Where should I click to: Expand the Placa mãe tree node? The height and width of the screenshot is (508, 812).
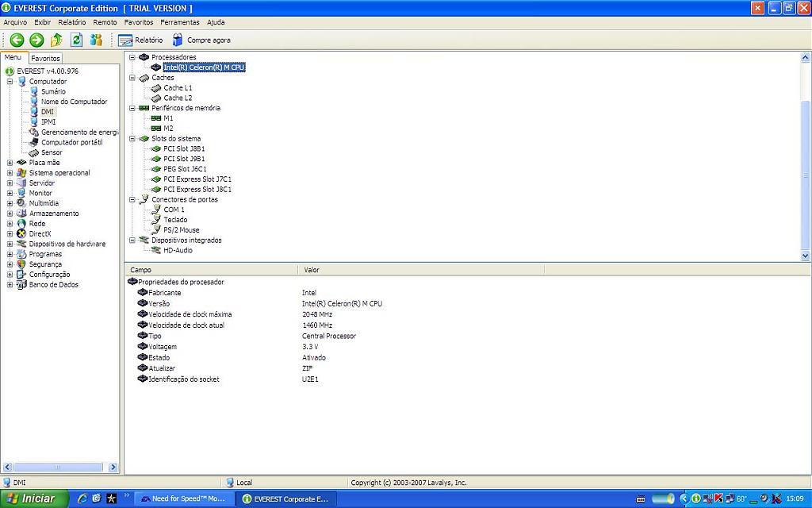pyautogui.click(x=10, y=163)
